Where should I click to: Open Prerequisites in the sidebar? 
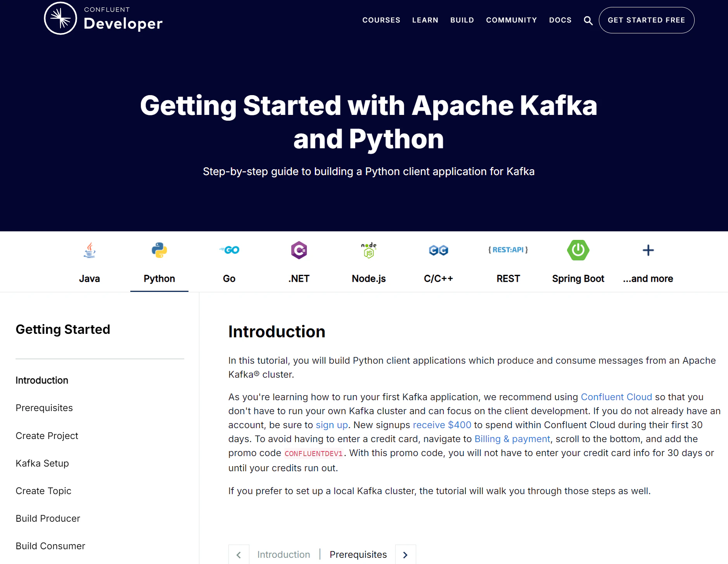[44, 408]
